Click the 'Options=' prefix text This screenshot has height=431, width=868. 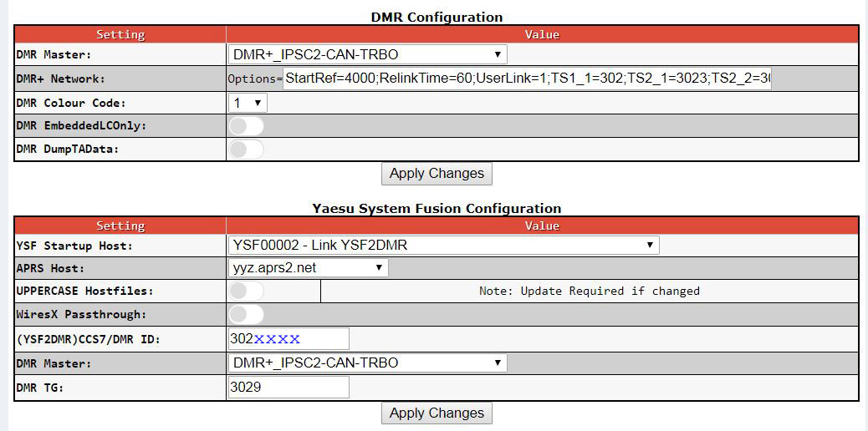pyautogui.click(x=255, y=79)
